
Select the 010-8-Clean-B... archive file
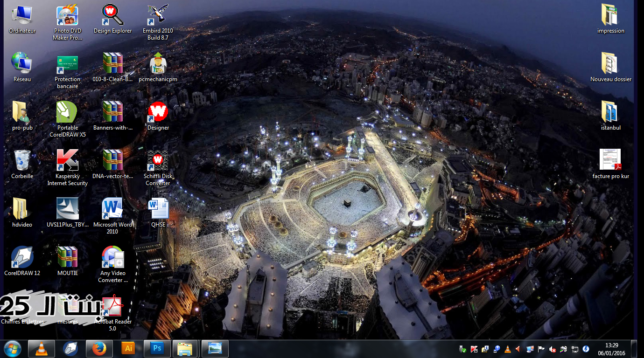(x=112, y=68)
